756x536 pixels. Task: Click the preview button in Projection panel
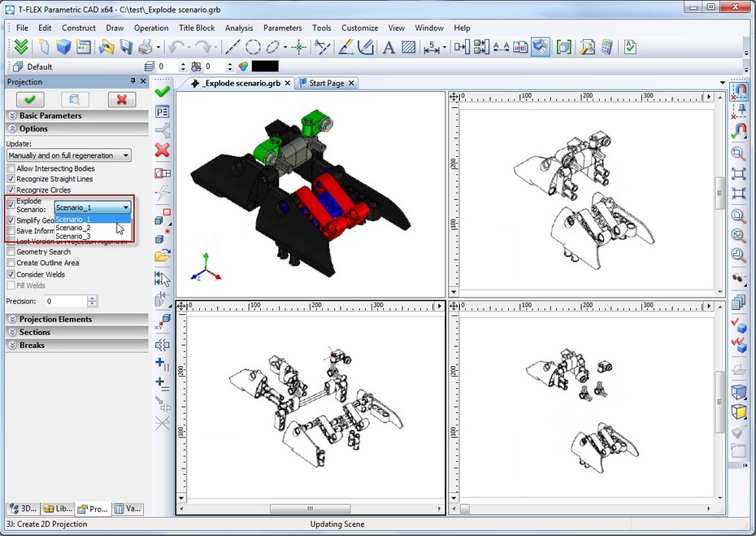(75, 99)
